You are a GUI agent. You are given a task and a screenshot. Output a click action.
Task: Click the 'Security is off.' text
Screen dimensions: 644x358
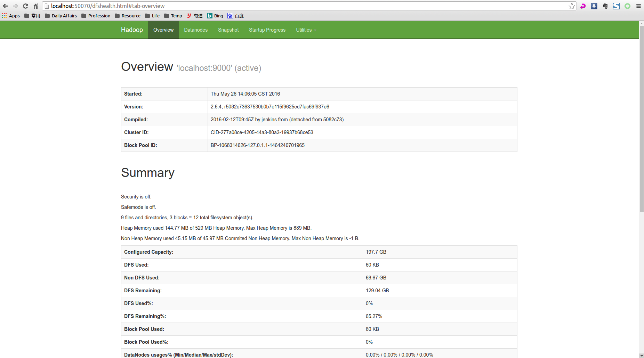pyautogui.click(x=136, y=197)
